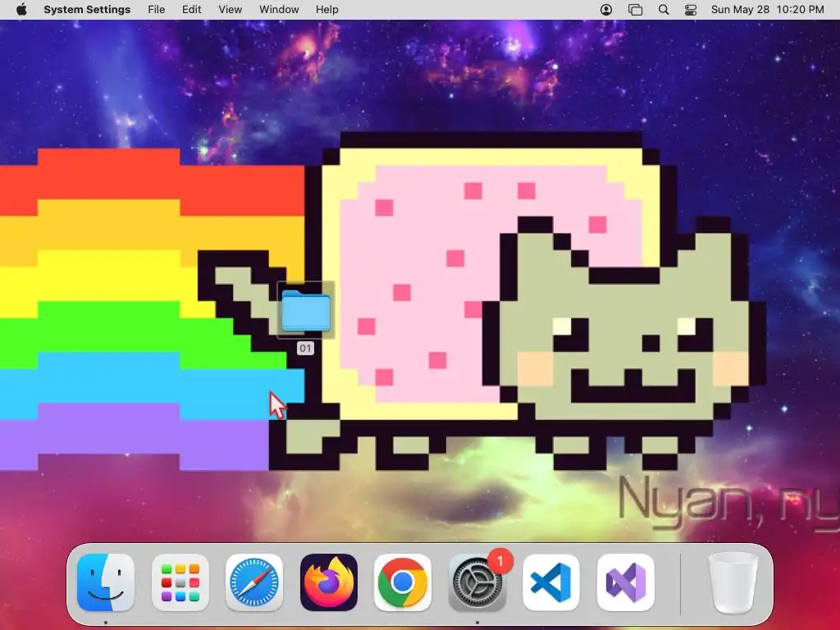
Task: Open Spotlight search magnifier icon
Action: [x=663, y=10]
